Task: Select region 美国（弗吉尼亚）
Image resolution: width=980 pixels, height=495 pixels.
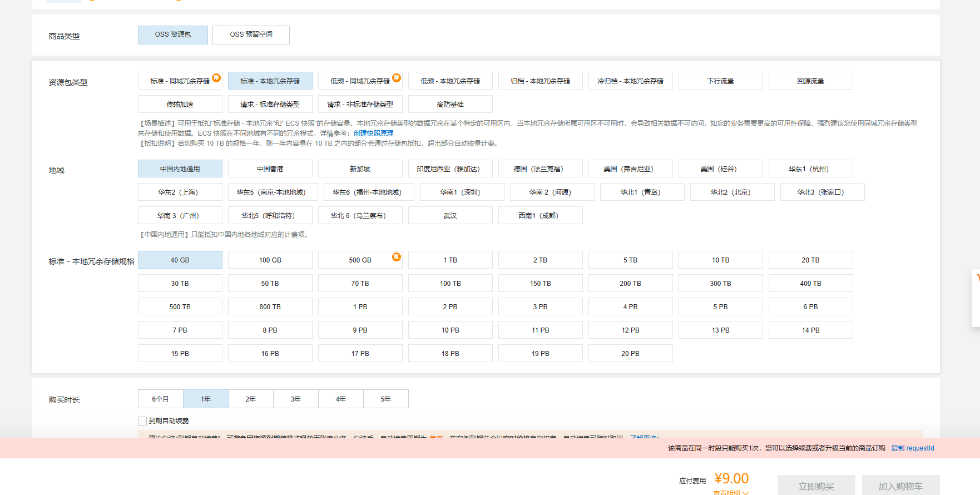Action: (631, 169)
